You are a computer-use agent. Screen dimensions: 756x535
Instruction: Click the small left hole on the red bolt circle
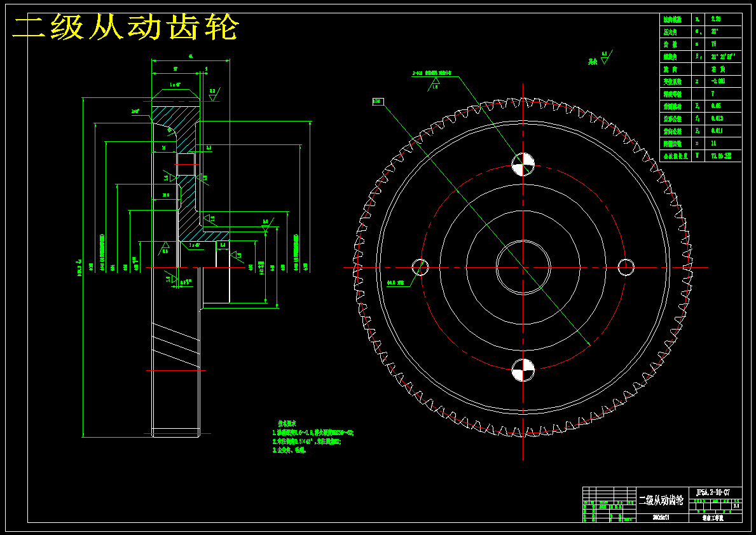pyautogui.click(x=420, y=267)
